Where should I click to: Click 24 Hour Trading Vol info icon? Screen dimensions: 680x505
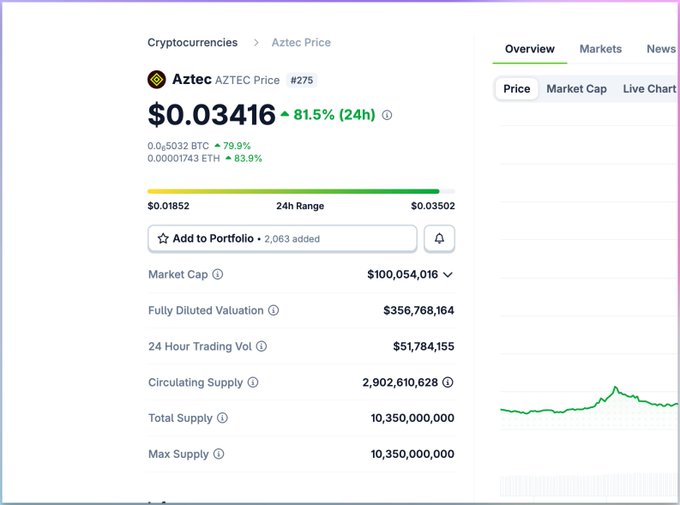pyautogui.click(x=261, y=346)
